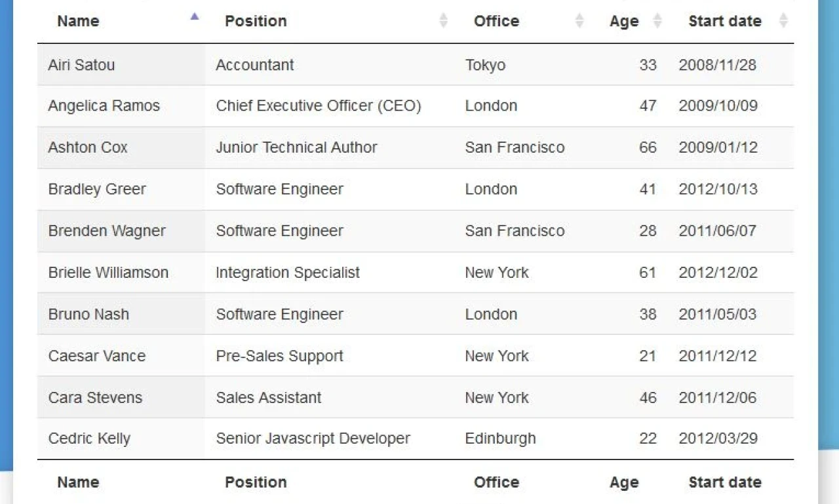Viewport: 839px width, 504px height.
Task: Click the footer Name column label
Action: (x=78, y=482)
